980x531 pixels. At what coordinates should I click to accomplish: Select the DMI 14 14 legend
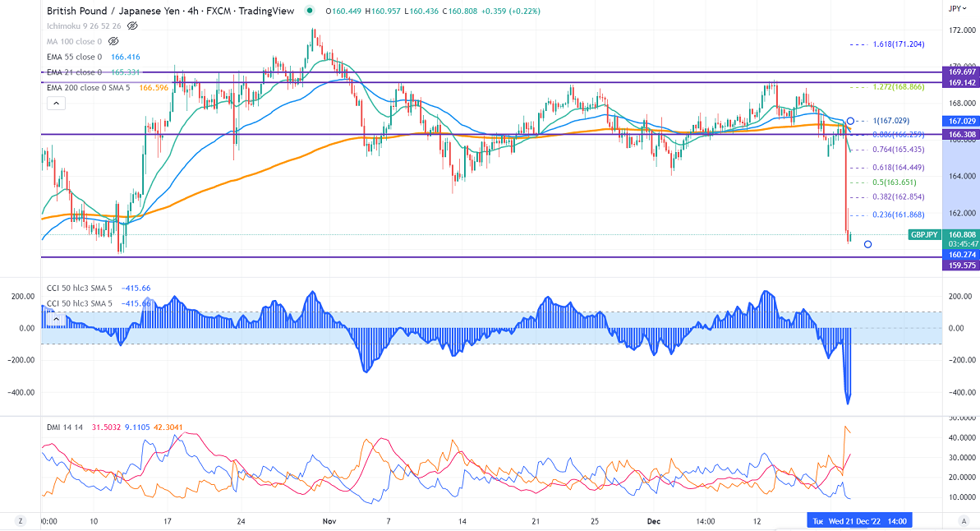[65, 427]
